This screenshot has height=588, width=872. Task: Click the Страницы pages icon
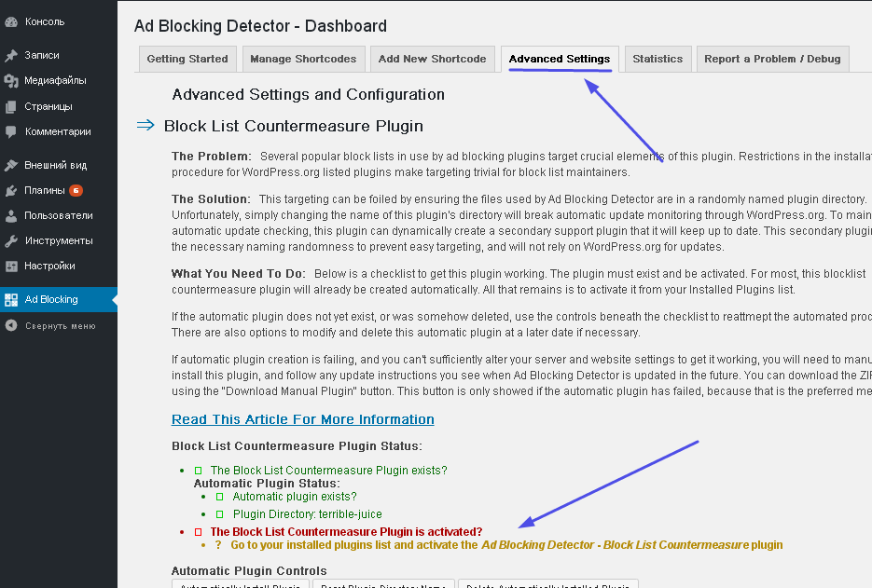point(11,107)
